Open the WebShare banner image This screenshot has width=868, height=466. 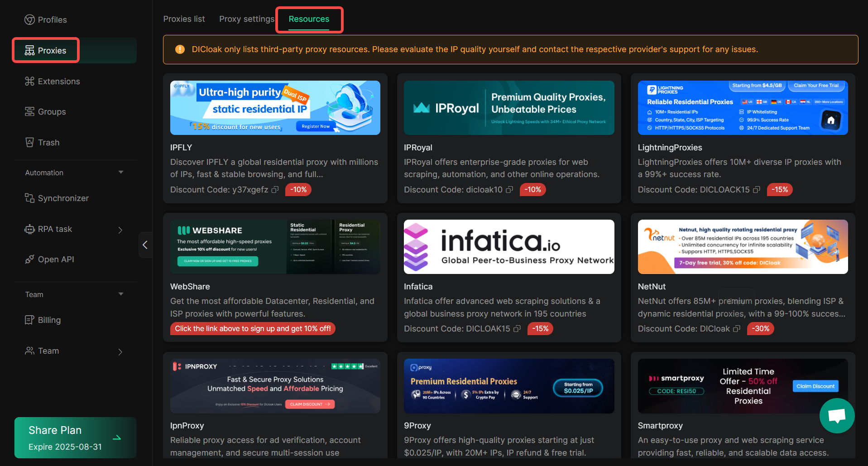[x=275, y=247]
